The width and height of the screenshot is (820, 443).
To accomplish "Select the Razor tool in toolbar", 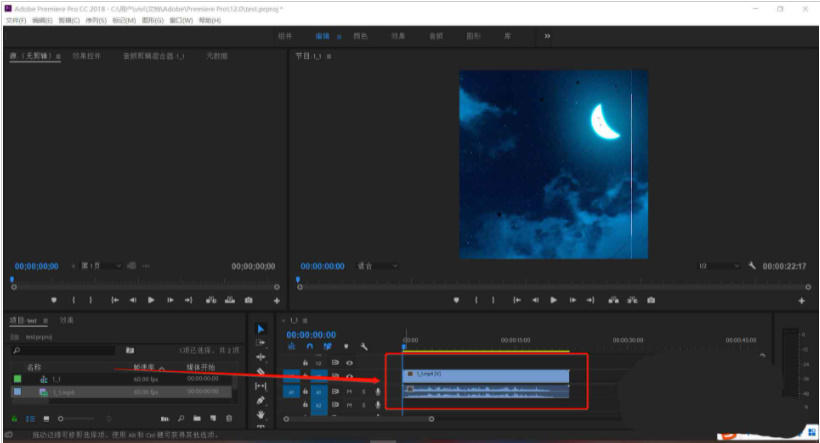I will click(x=261, y=371).
